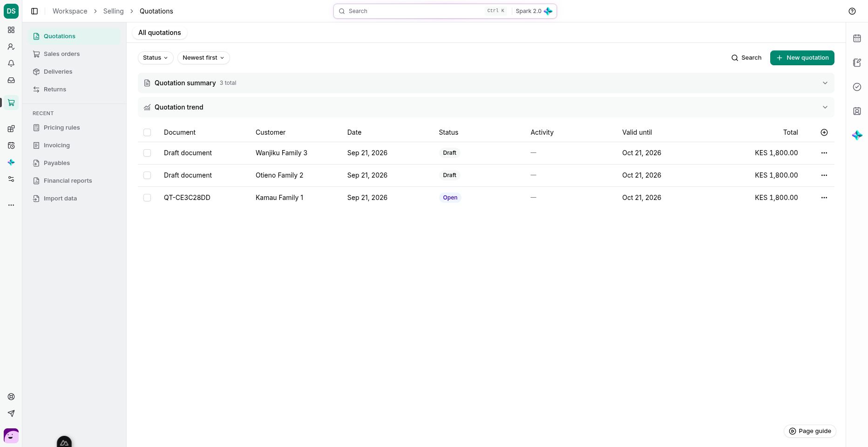Open the Spark assistant icon in right rail

857,135
